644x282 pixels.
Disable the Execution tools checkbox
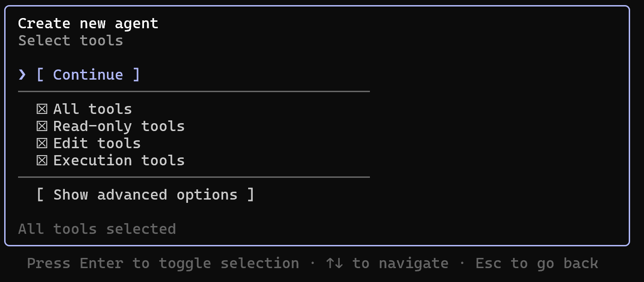[42, 161]
